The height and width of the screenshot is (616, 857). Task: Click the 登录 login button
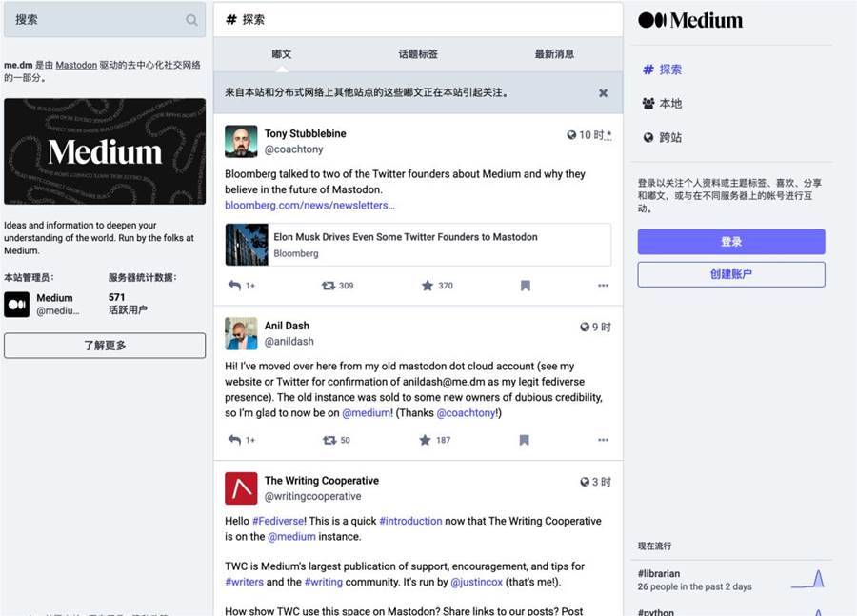point(731,242)
